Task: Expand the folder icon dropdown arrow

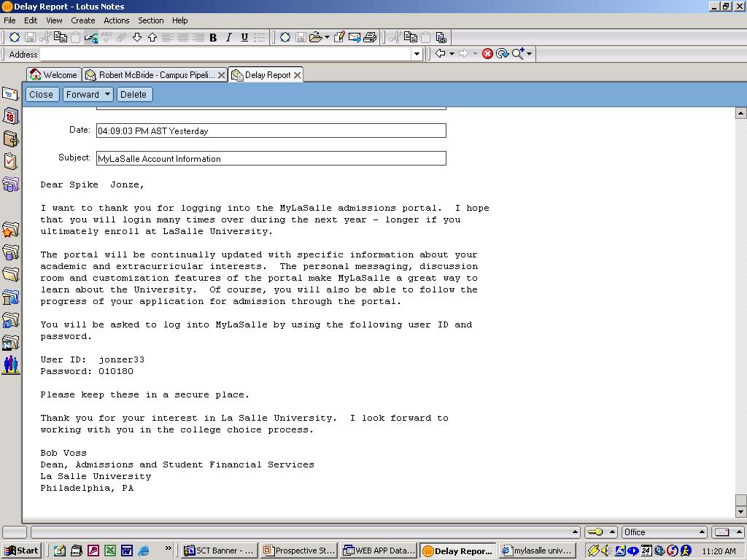Action: click(327, 37)
